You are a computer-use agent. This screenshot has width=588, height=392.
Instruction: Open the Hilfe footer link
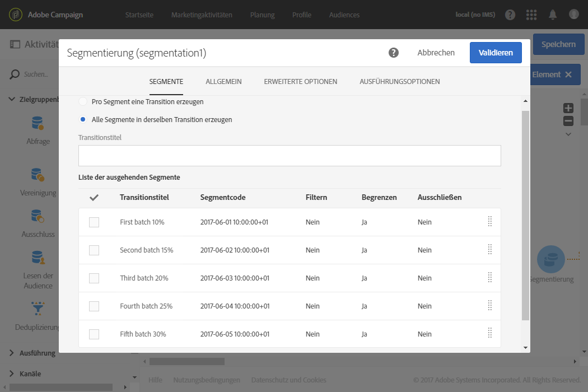(x=155, y=380)
